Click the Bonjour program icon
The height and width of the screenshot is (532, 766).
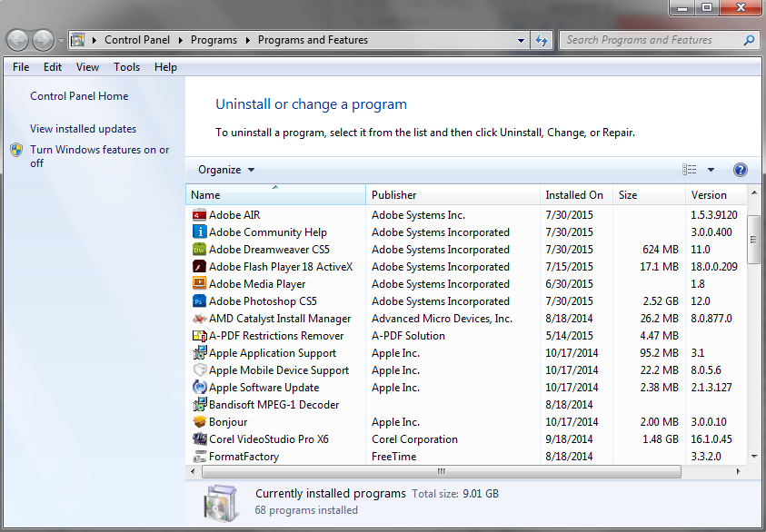tap(199, 422)
